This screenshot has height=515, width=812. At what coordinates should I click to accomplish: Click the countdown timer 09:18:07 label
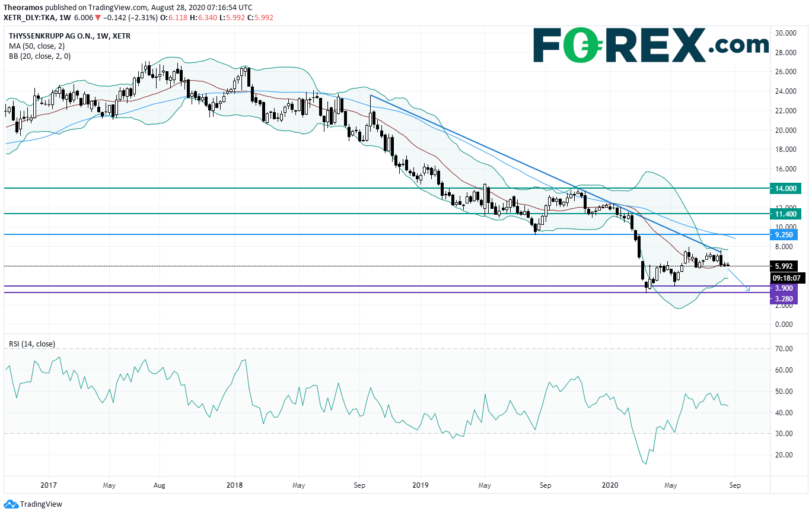tap(787, 277)
